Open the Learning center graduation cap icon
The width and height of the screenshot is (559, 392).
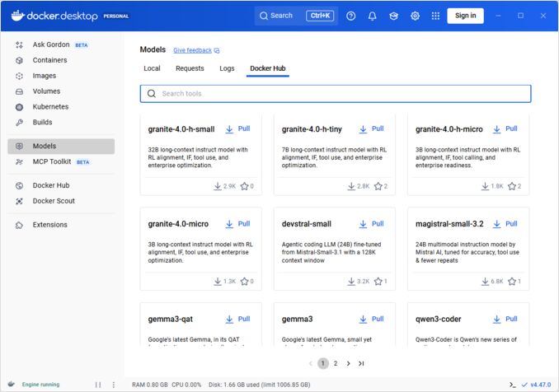[394, 16]
